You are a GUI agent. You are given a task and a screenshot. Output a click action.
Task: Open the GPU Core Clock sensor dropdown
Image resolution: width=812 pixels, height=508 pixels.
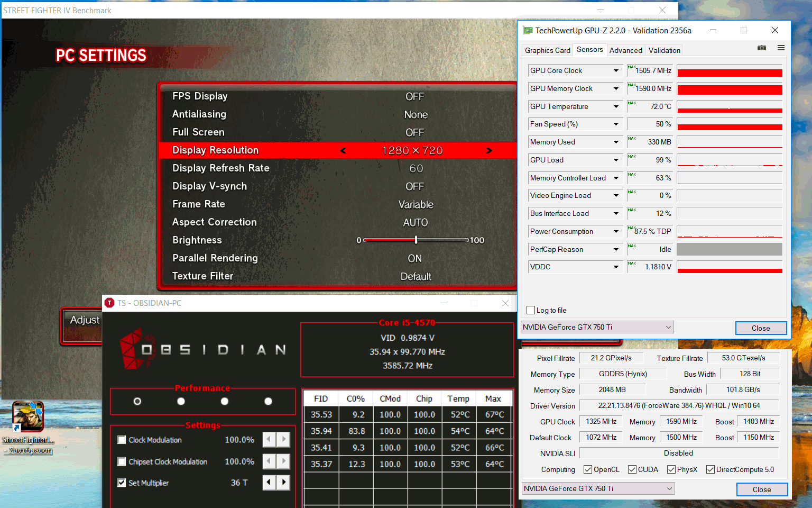point(616,71)
